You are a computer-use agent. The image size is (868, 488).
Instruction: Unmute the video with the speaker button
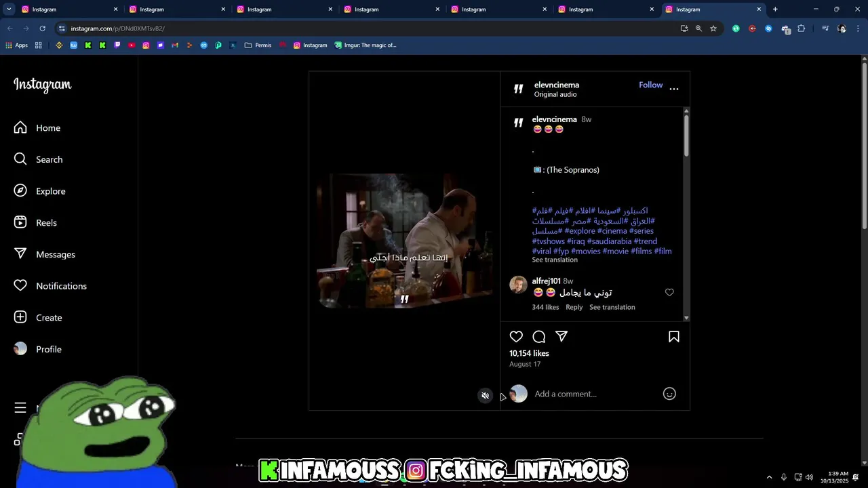coord(485,396)
